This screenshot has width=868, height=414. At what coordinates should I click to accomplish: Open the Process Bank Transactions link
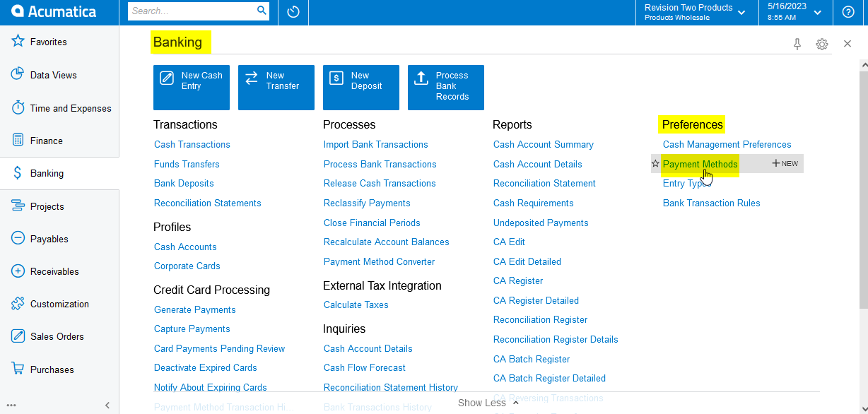(380, 164)
